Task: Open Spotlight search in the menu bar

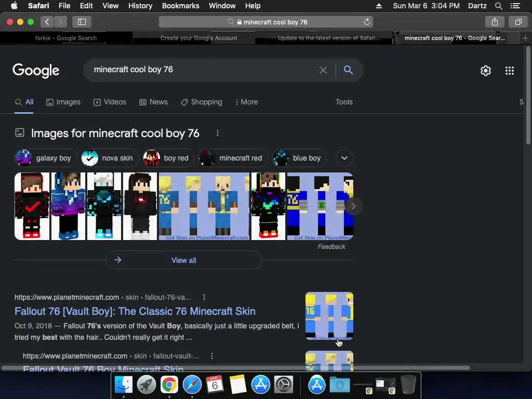Action: pos(498,6)
